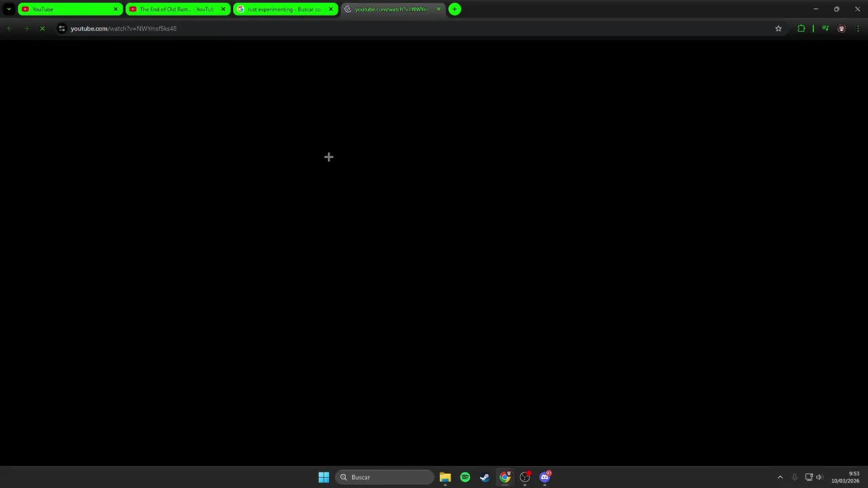Open Steam from taskbar
Screen dimensions: 868x488
tap(485, 477)
